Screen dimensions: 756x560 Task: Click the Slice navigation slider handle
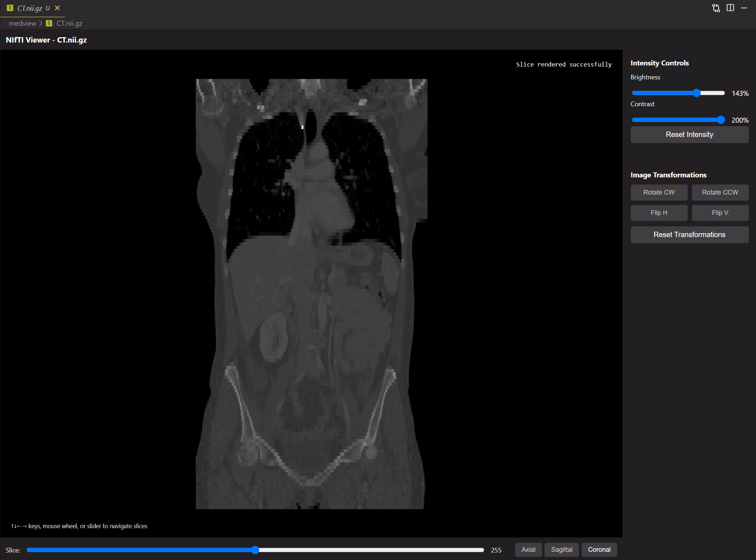(x=255, y=550)
